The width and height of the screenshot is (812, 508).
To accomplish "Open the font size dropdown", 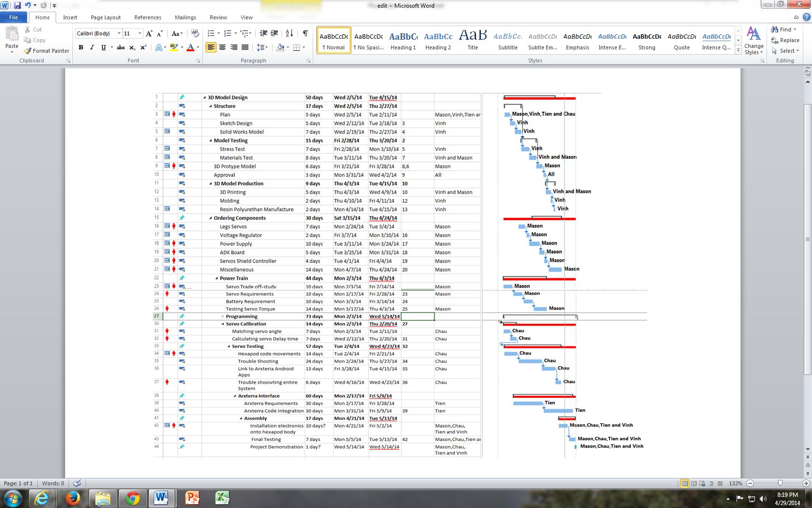I will click(x=140, y=33).
